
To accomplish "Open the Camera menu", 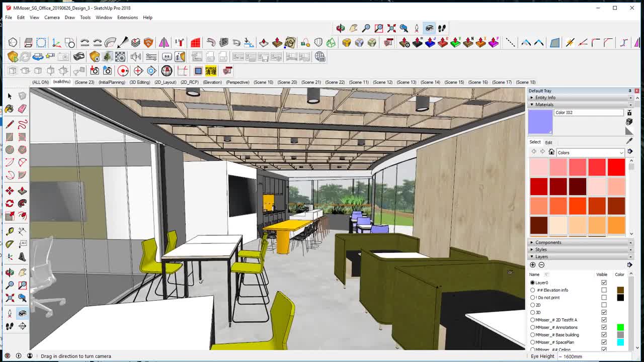I will [x=52, y=18].
